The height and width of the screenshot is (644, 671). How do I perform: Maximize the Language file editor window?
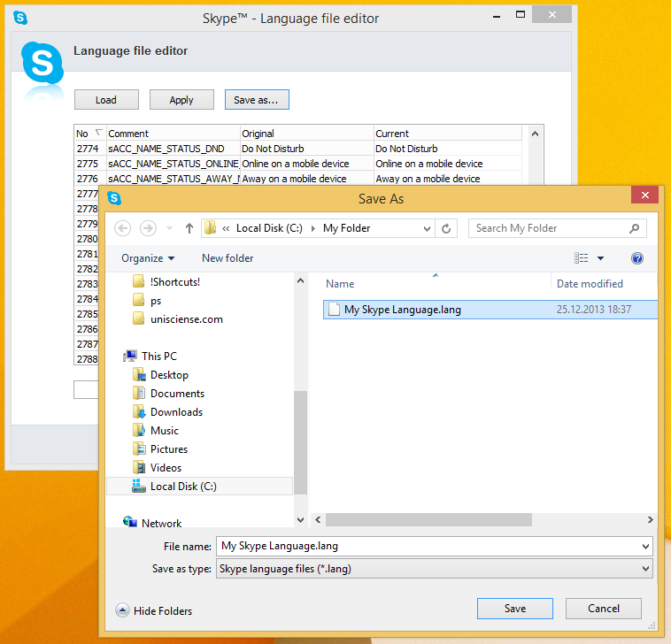pyautogui.click(x=520, y=14)
